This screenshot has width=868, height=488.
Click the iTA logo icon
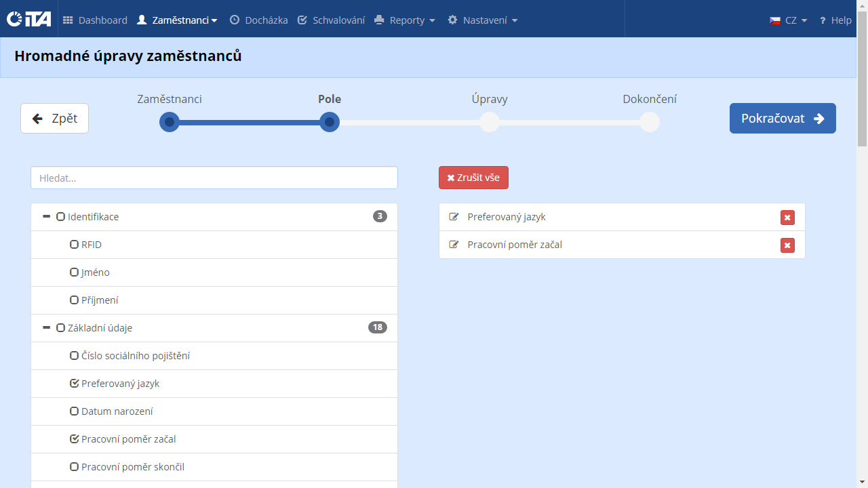pyautogui.click(x=28, y=19)
